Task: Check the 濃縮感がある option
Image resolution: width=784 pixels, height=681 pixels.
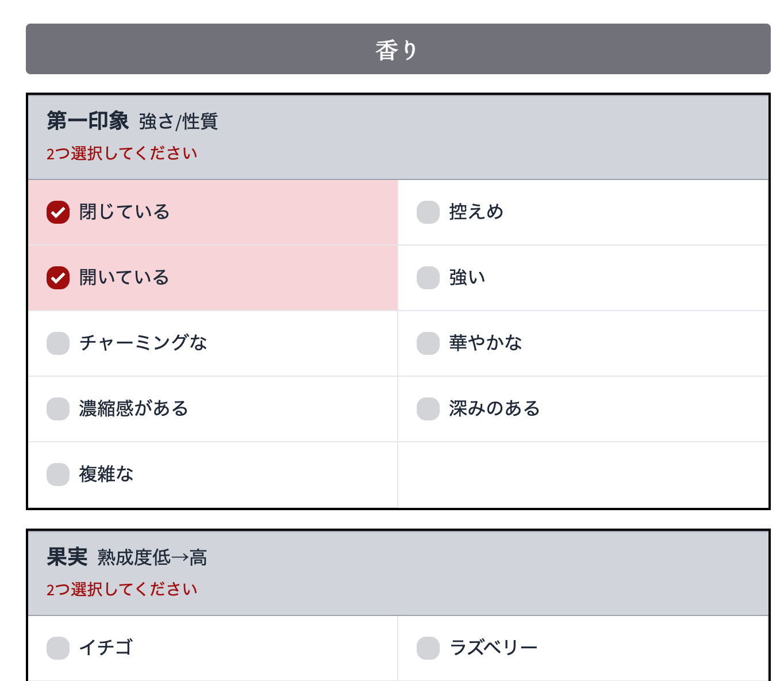Action: point(133,408)
